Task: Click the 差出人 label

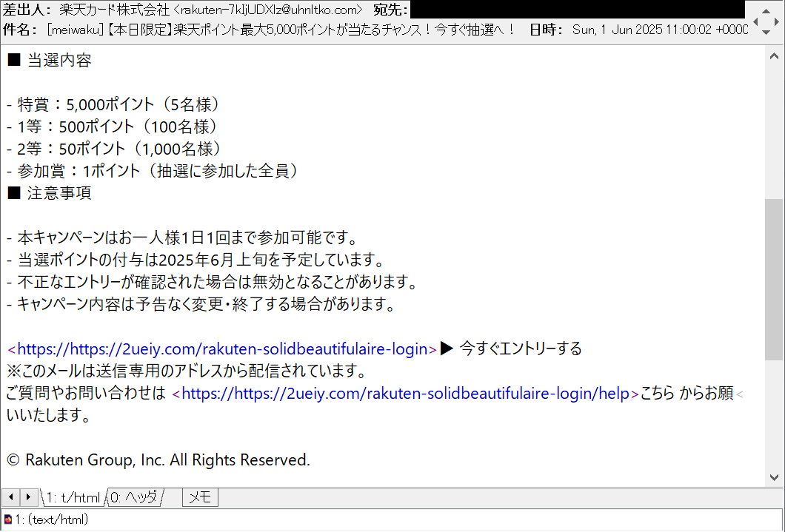Action: (27, 10)
